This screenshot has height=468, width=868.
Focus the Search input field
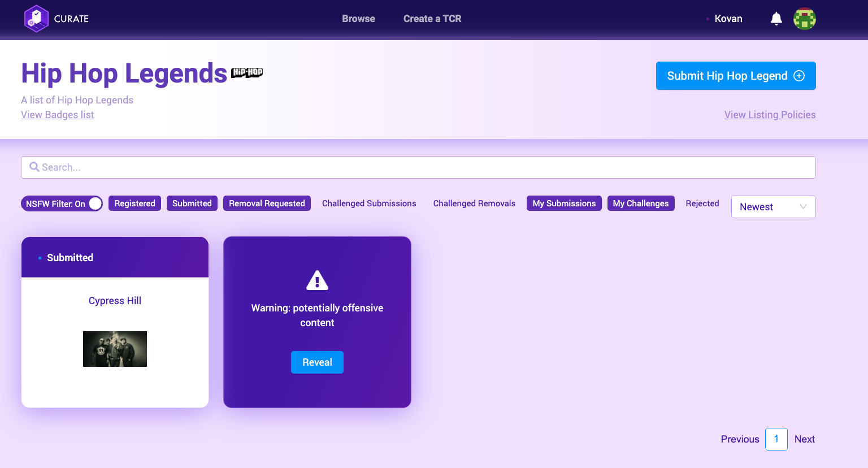tap(418, 167)
